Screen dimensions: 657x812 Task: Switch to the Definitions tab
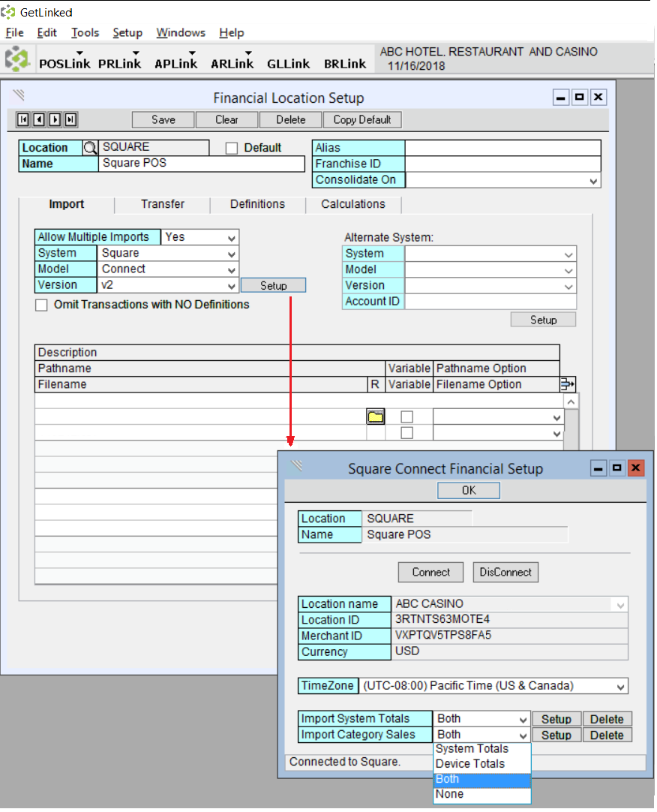pyautogui.click(x=258, y=204)
